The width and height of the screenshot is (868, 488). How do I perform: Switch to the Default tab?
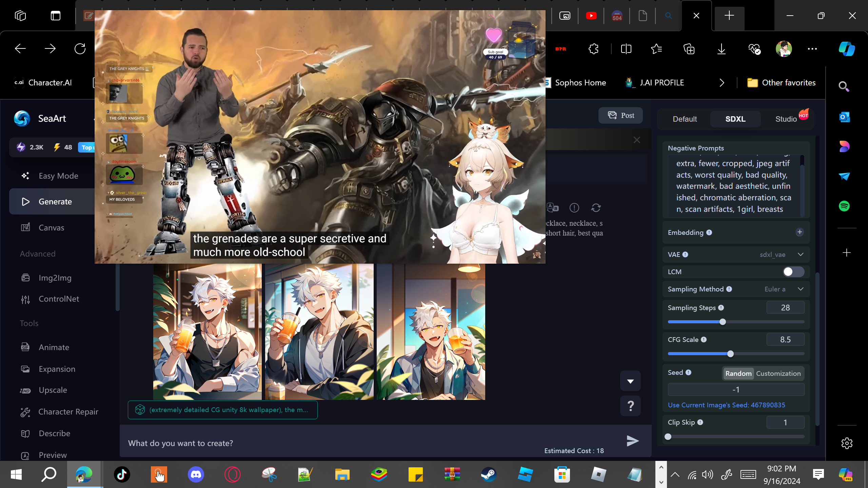pyautogui.click(x=685, y=119)
